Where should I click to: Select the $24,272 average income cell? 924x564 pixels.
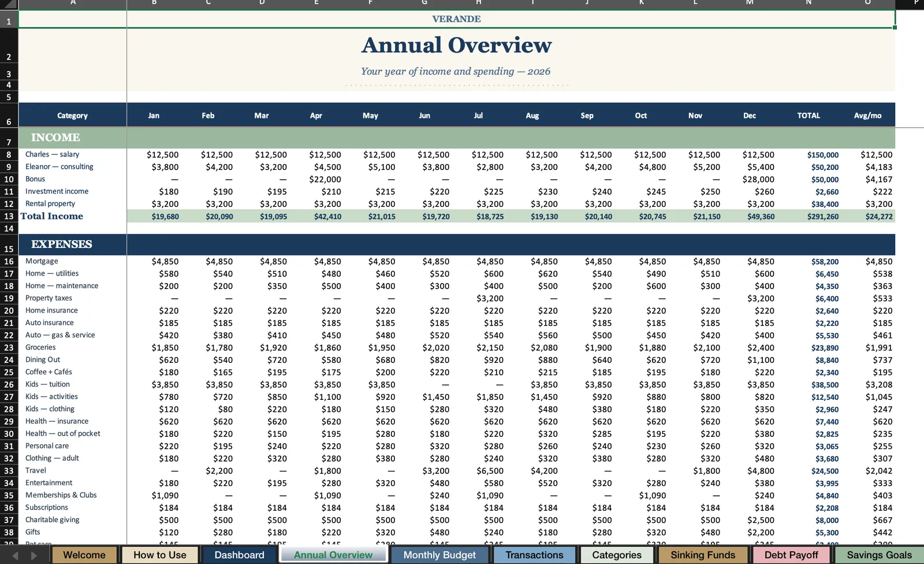pos(879,217)
